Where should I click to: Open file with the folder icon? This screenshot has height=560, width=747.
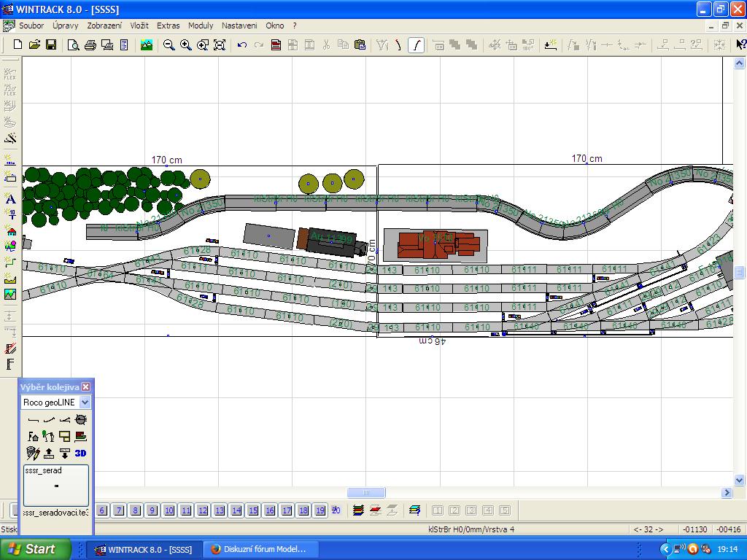(34, 45)
